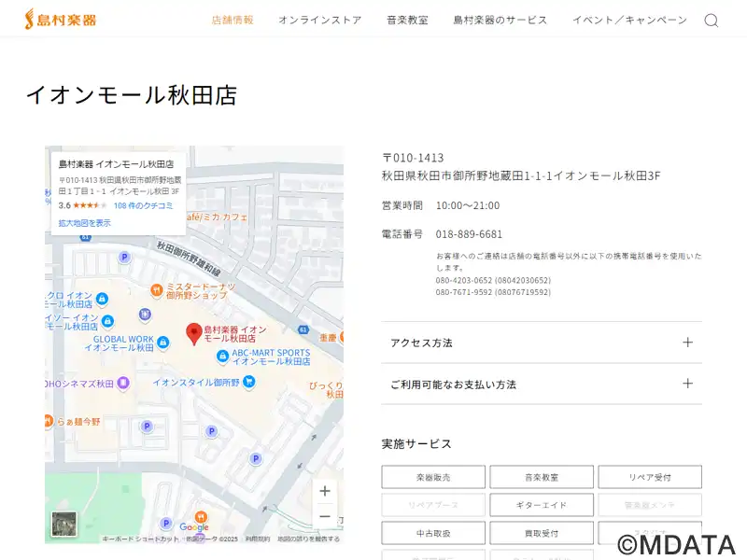Click the リペア受付 service button
The height and width of the screenshot is (560, 747).
[650, 477]
